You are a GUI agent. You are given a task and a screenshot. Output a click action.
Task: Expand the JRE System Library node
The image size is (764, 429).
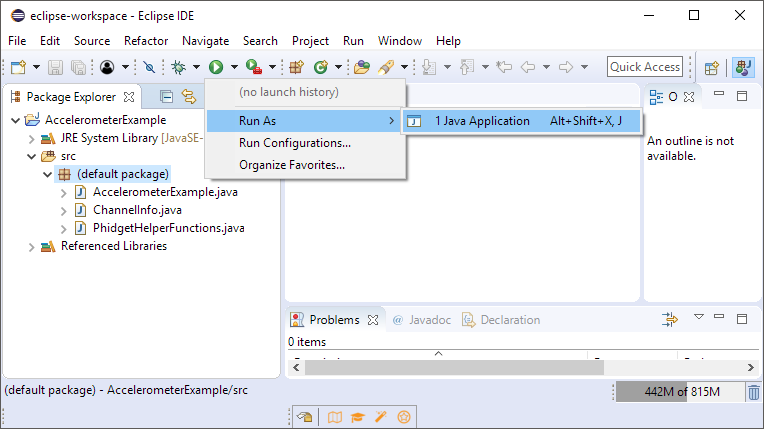[32, 139]
